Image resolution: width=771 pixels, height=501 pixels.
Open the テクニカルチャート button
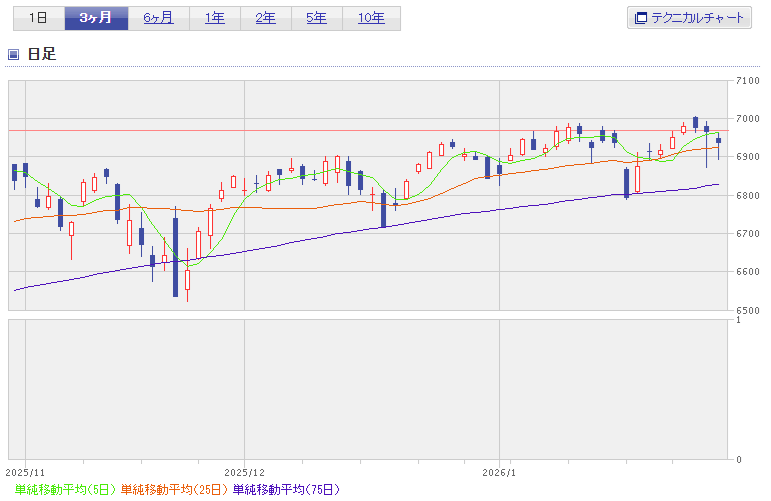click(689, 18)
